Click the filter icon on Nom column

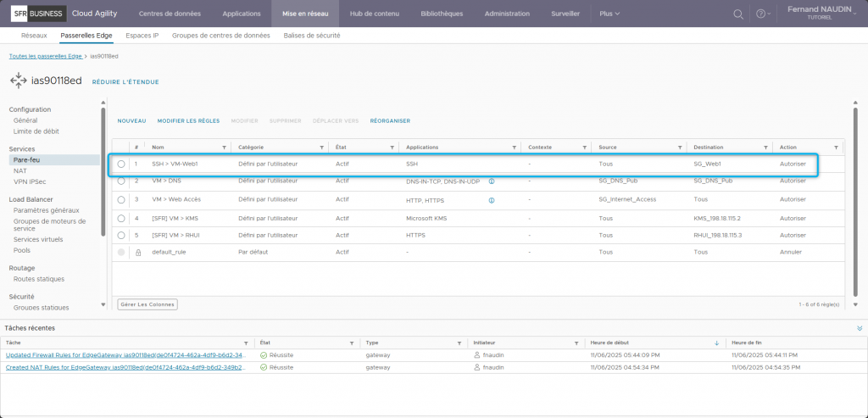tap(224, 148)
